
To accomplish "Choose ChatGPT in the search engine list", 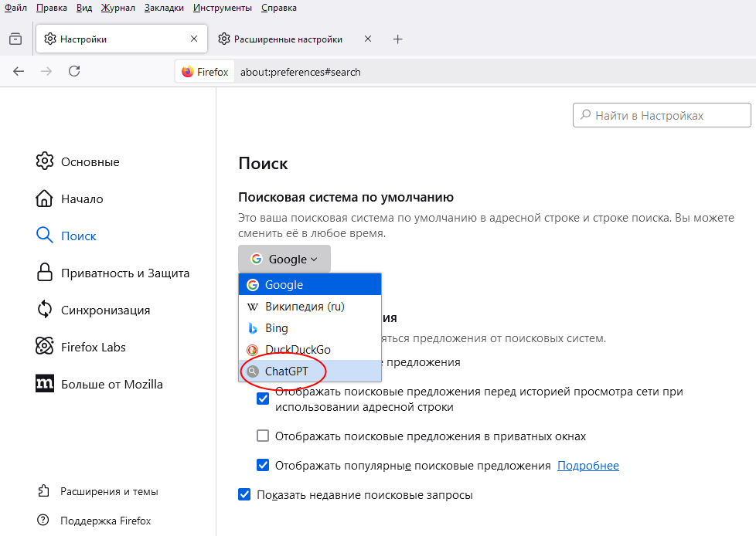I will click(310, 371).
